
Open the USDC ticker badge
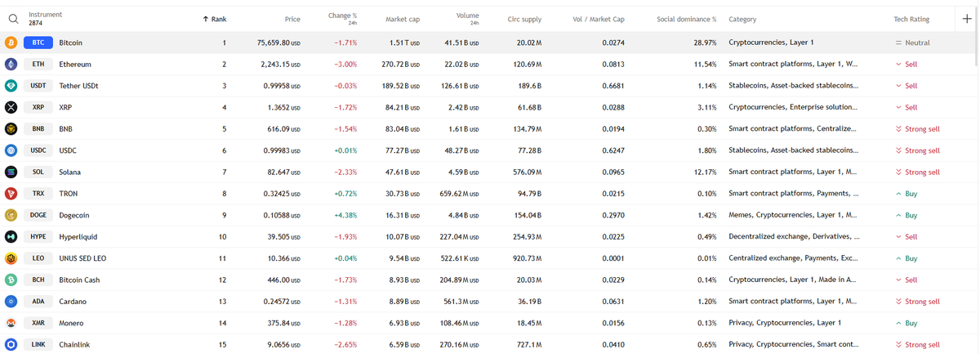[38, 150]
